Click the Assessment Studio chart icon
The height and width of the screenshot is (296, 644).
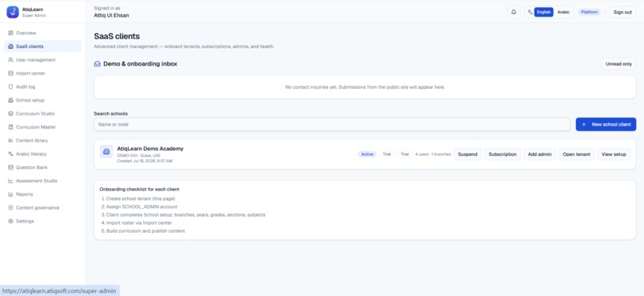click(x=10, y=181)
